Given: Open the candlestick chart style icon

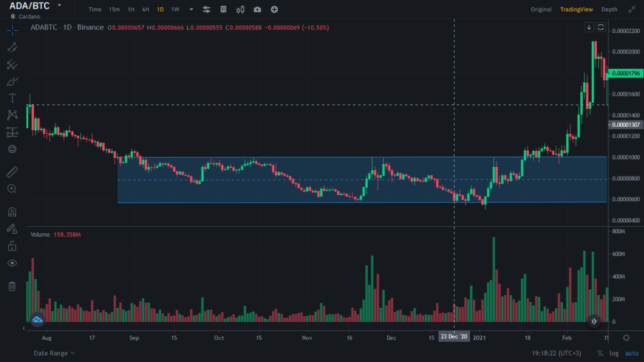Looking at the screenshot, I should coord(240,10).
